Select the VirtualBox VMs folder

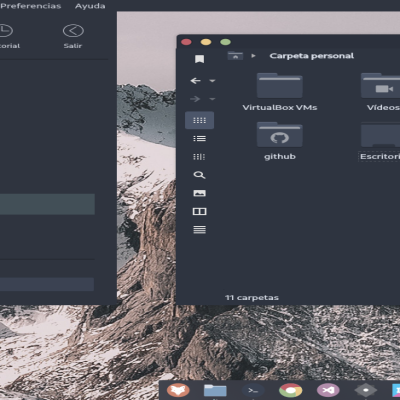pyautogui.click(x=280, y=92)
